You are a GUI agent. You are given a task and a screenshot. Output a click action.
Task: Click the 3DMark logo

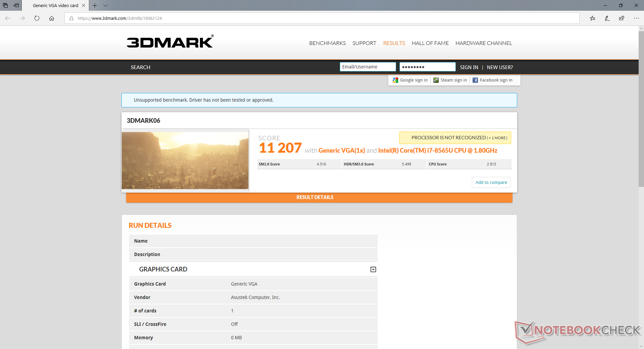pos(170,41)
